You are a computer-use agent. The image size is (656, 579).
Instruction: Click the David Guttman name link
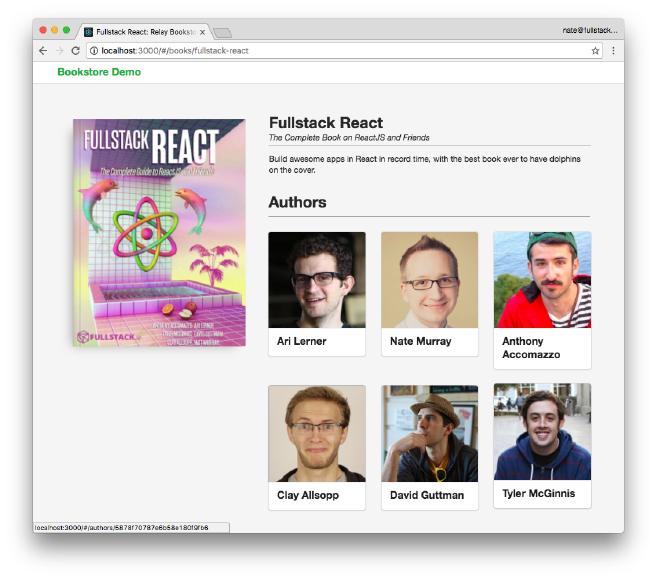click(x=427, y=495)
